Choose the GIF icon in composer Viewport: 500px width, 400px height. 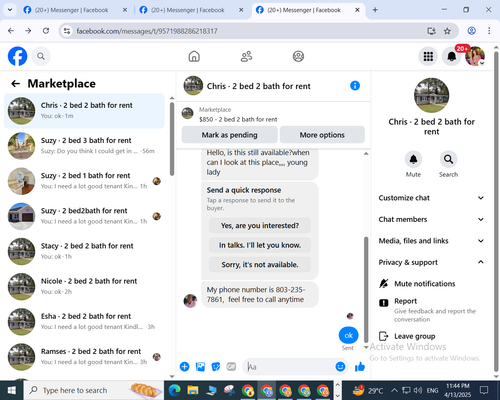coord(231,367)
